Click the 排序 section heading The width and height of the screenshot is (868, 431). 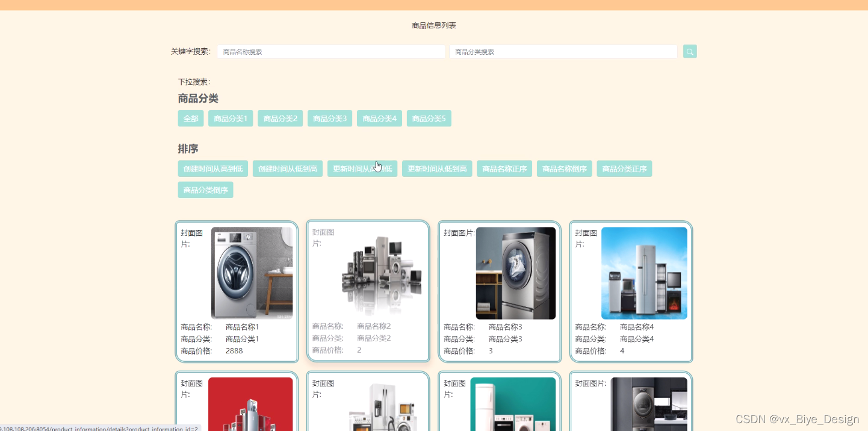[x=188, y=149]
